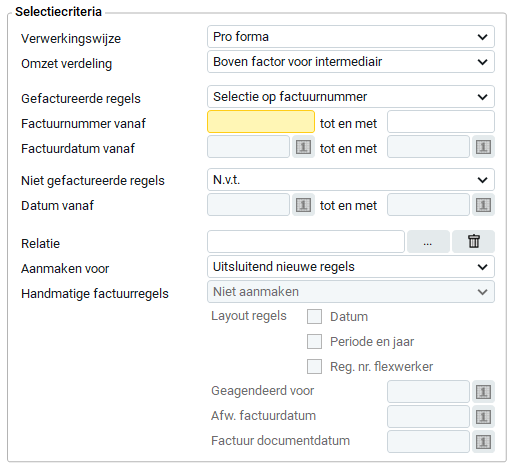Open calendar for Factuur documentdatum

[483, 442]
